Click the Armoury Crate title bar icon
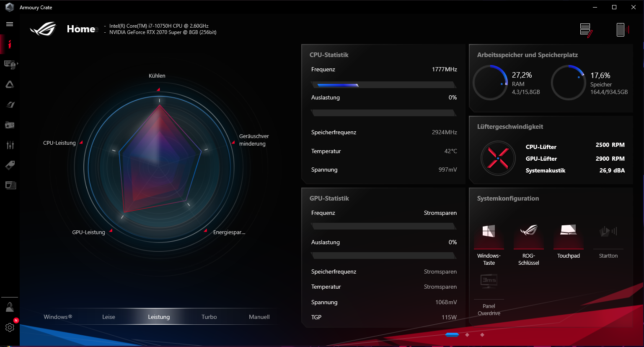 coord(9,7)
